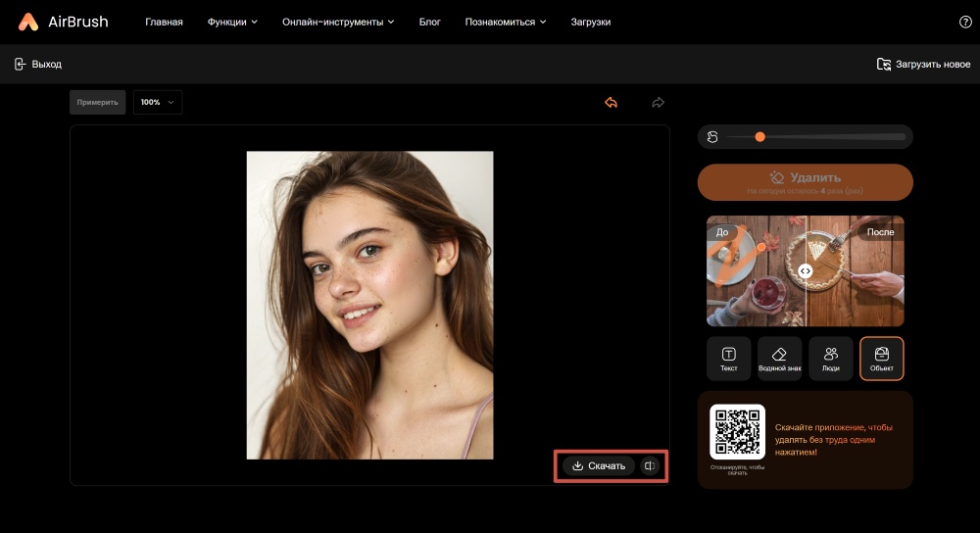Go to the Главная page
Viewport: 980px width, 533px height.
(x=164, y=22)
